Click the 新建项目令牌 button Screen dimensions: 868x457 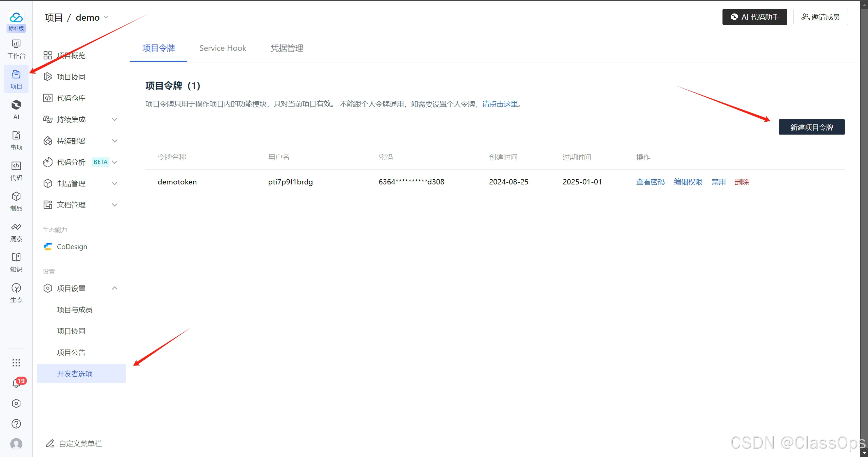coord(811,127)
